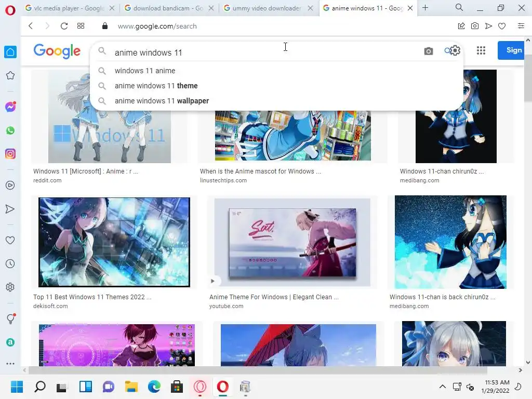This screenshot has width=532, height=399.
Task: Open Home in the Opera sidebar
Action: coord(10,52)
